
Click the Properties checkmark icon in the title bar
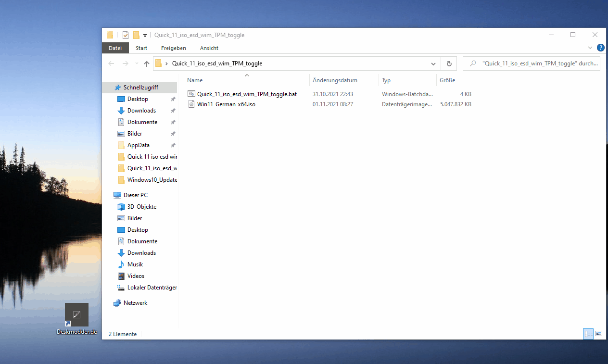click(126, 35)
